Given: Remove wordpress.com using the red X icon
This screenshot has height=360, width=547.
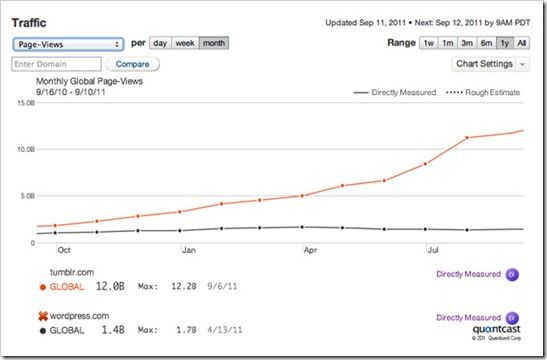Looking at the screenshot, I should pos(43,316).
